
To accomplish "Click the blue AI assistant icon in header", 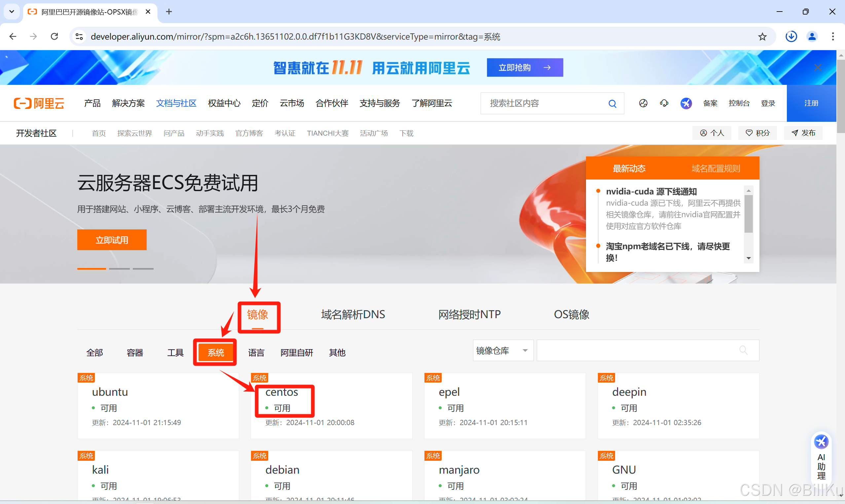I will (686, 103).
